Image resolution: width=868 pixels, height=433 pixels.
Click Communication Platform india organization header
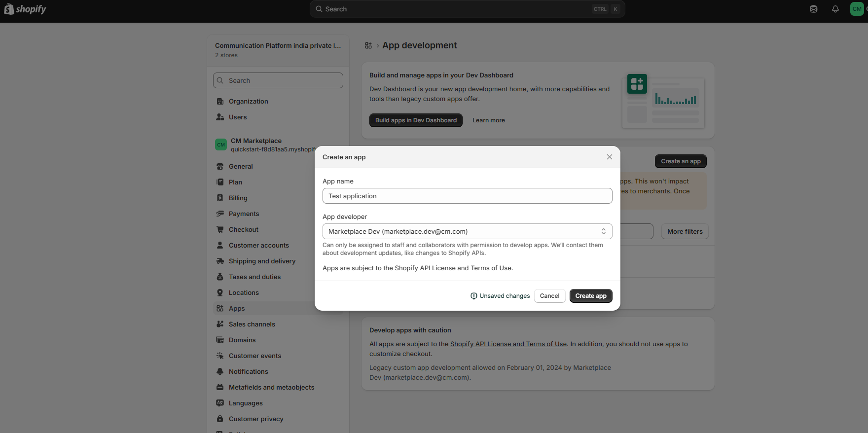point(278,50)
